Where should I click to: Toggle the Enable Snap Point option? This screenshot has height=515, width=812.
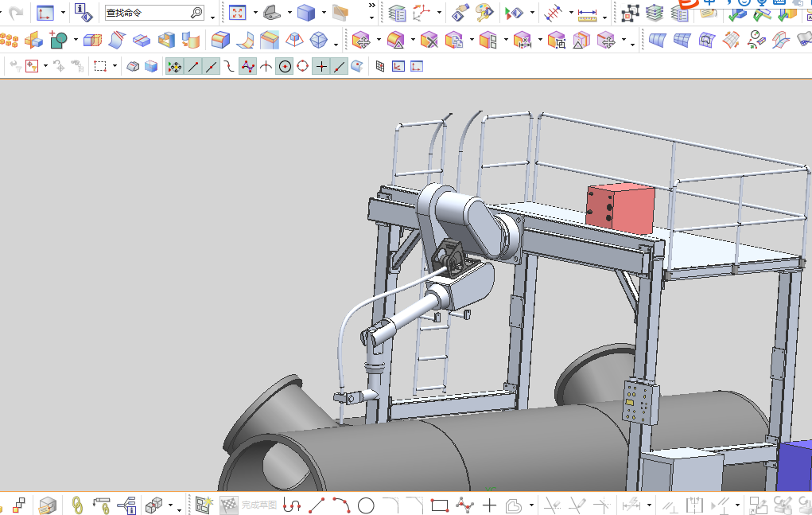[x=175, y=66]
